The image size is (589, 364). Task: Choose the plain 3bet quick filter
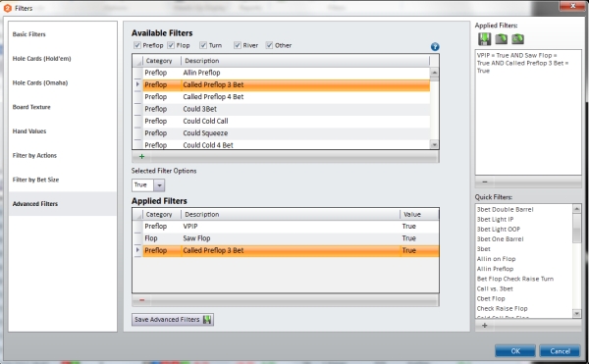[x=483, y=249]
